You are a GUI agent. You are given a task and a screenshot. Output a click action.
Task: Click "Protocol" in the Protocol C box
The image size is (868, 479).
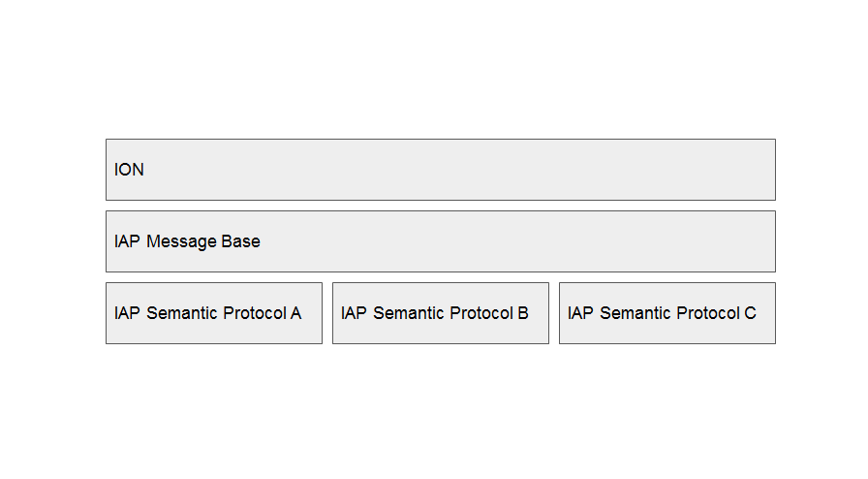click(707, 313)
